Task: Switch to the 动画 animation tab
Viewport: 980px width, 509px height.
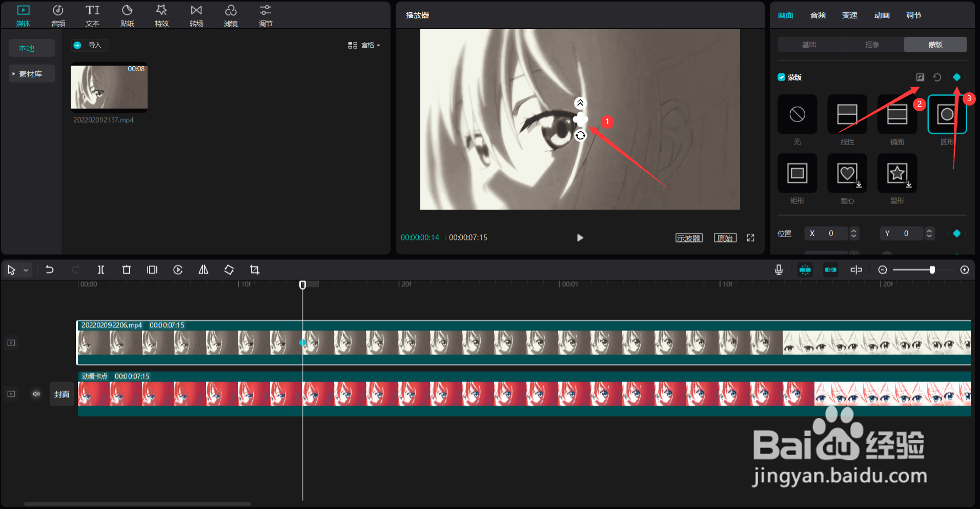Action: [x=882, y=15]
